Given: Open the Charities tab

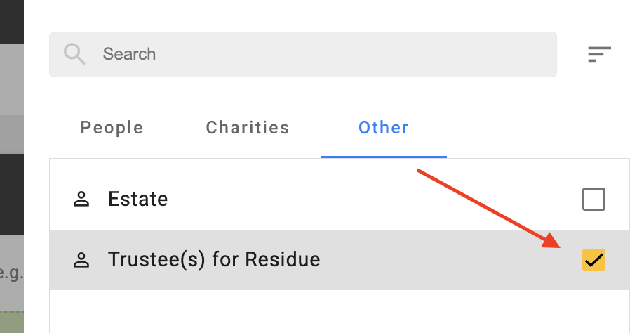Looking at the screenshot, I should tap(248, 127).
